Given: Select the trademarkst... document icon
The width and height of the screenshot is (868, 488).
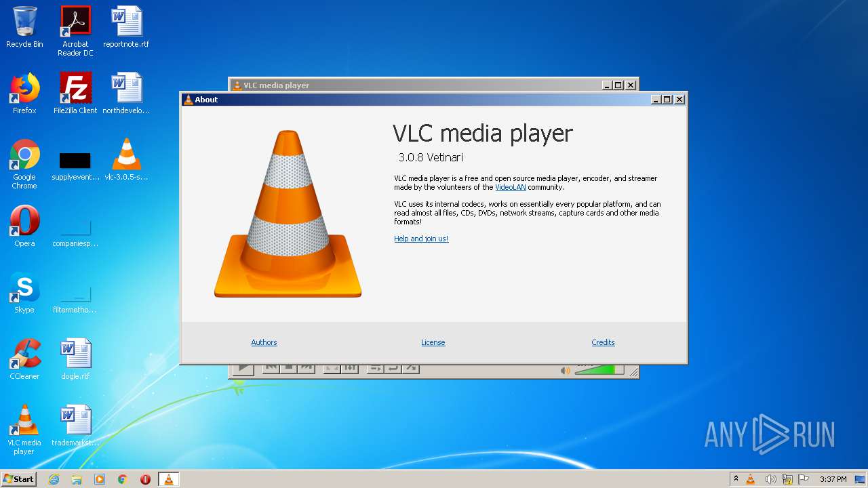Looking at the screenshot, I should tap(75, 426).
